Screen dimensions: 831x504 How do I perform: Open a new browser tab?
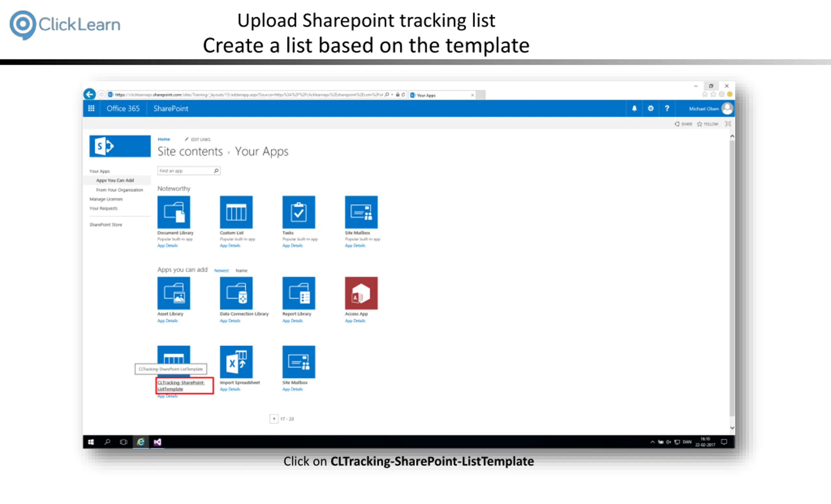coord(481,95)
